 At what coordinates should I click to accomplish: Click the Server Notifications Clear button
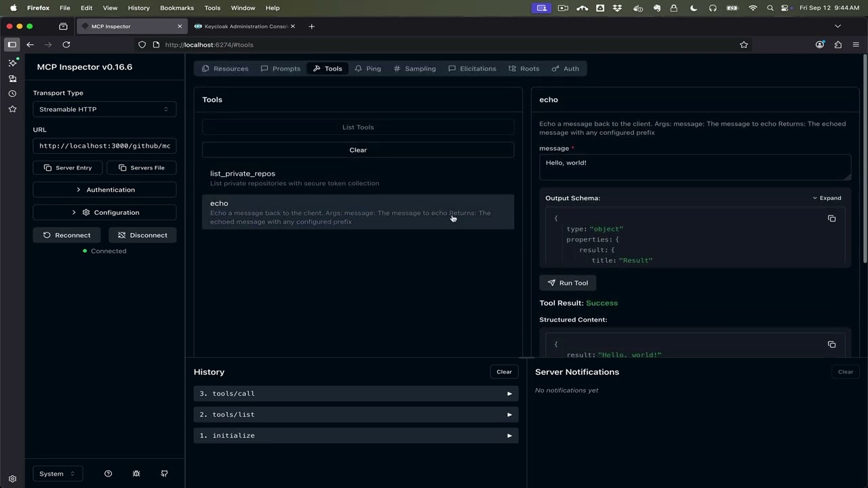[x=846, y=371]
